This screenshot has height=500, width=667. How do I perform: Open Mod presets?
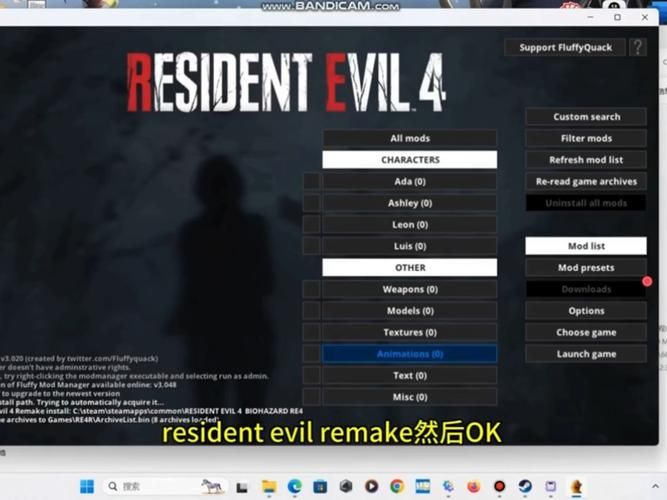(586, 268)
